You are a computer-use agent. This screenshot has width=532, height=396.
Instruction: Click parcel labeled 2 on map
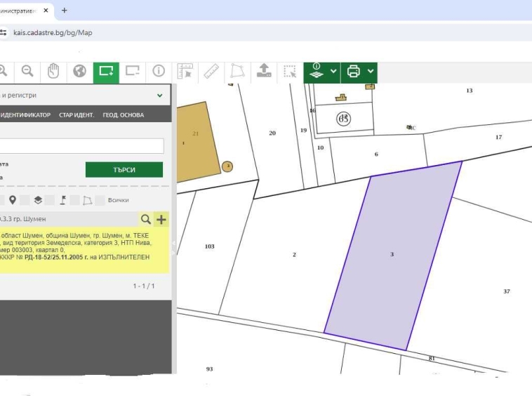point(294,254)
